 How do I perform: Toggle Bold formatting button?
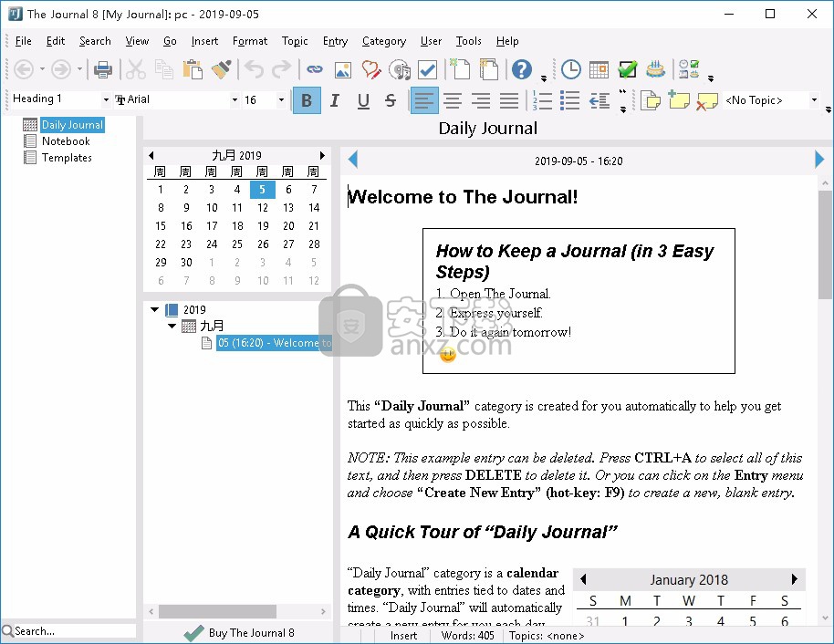(x=307, y=100)
